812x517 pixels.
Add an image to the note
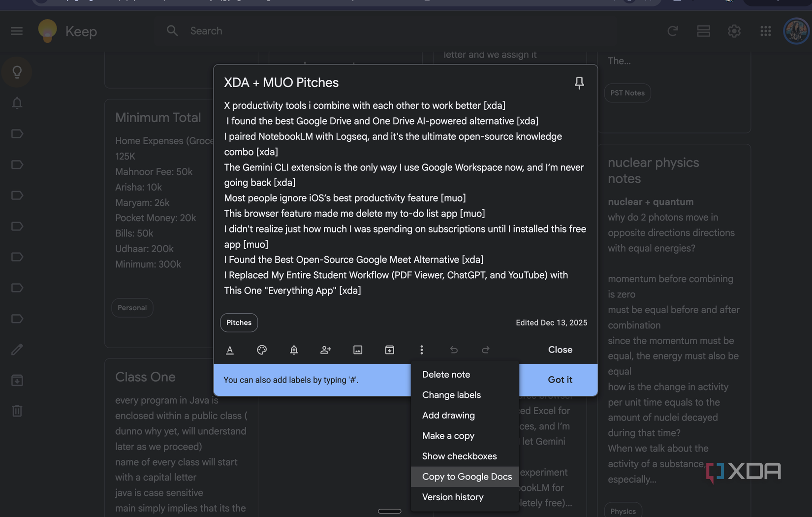358,350
